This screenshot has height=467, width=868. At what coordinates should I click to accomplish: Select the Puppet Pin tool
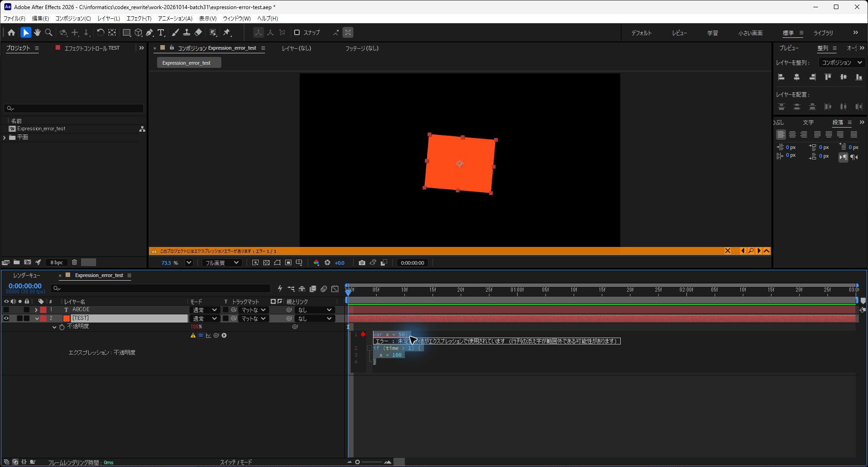click(x=227, y=32)
